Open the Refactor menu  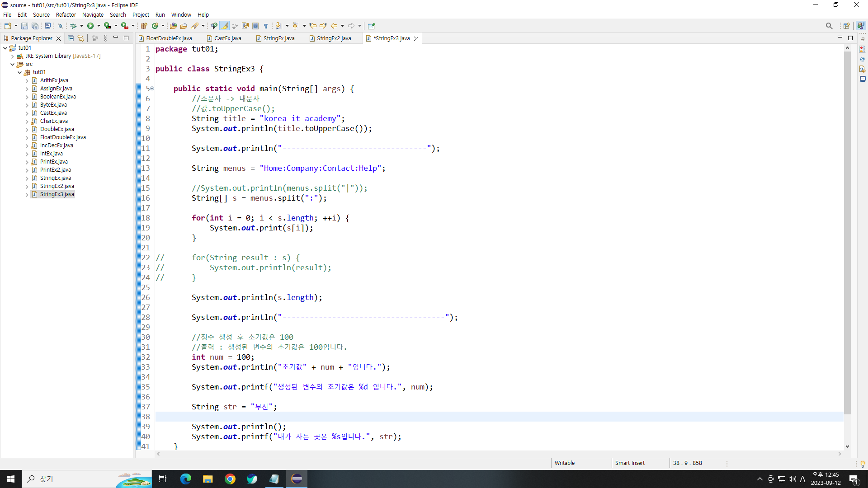[66, 14]
